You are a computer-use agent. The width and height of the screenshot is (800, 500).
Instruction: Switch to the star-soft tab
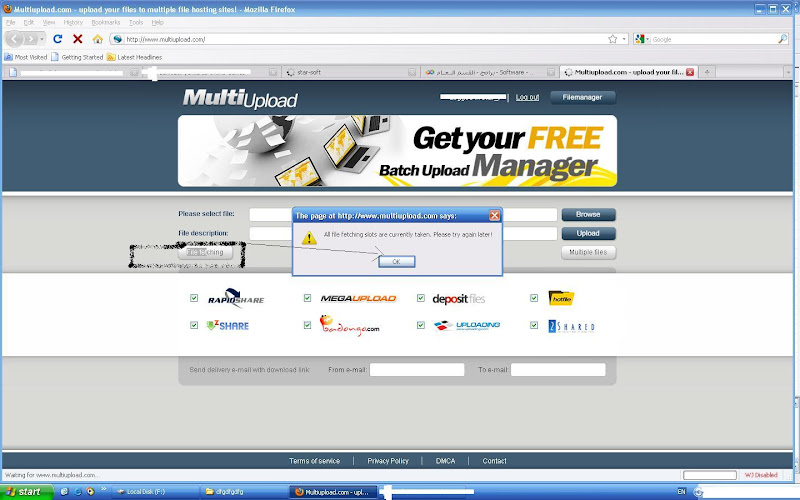(x=350, y=72)
